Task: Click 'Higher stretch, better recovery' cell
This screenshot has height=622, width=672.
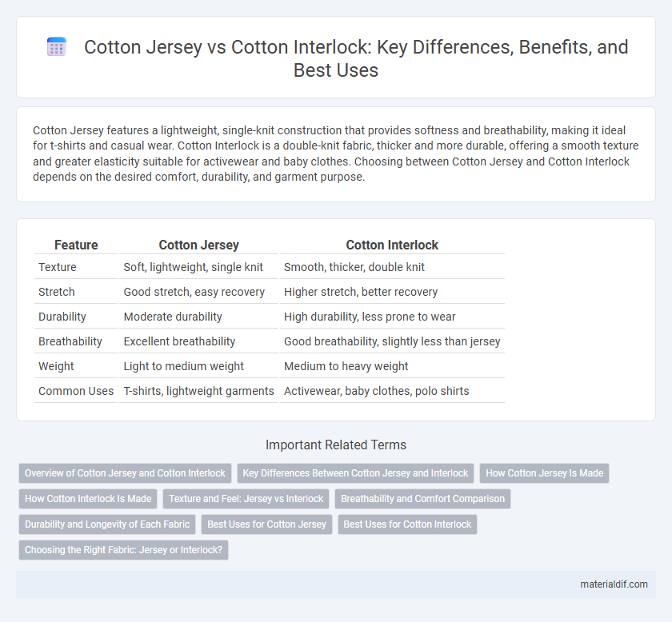Action: (x=392, y=292)
